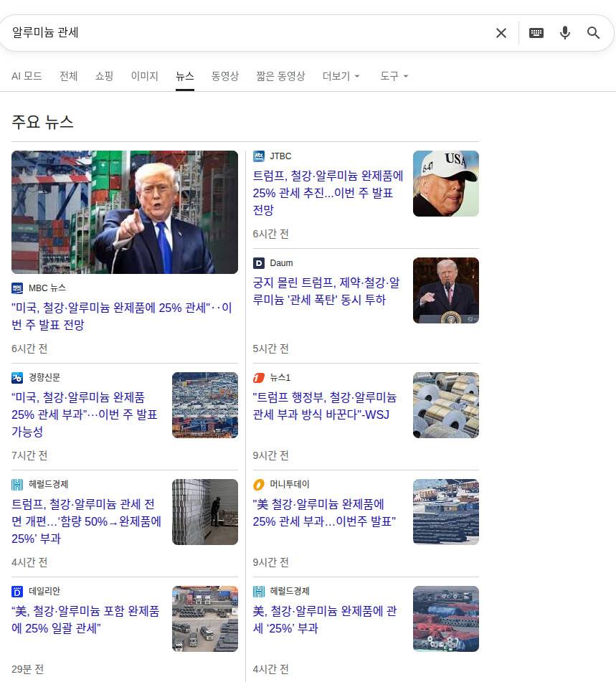
Task: Click the 데일리안 truck yard thumbnail
Action: click(x=205, y=619)
